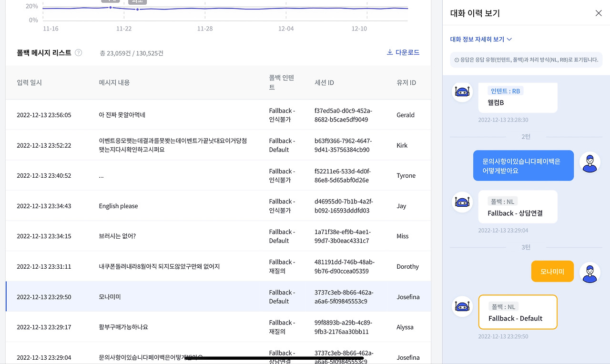Click the help icon next to 폴백 메시지 리스트
This screenshot has height=364, width=610.
point(79,53)
